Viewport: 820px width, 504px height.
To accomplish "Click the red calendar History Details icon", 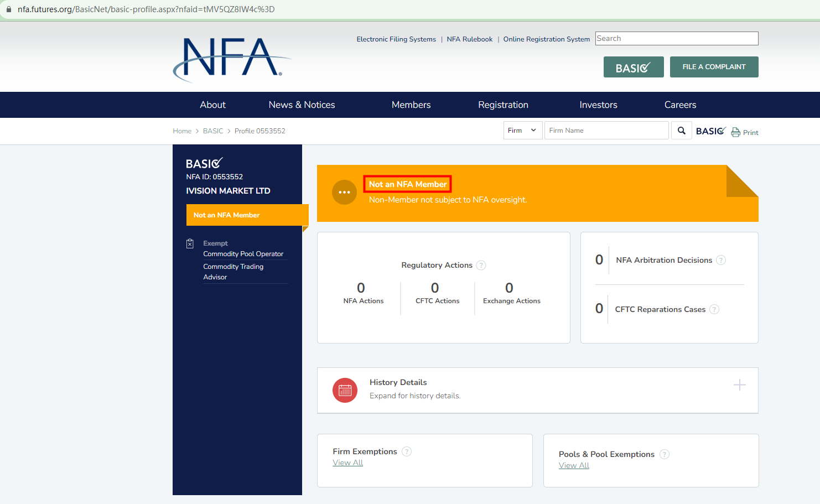I will click(345, 391).
